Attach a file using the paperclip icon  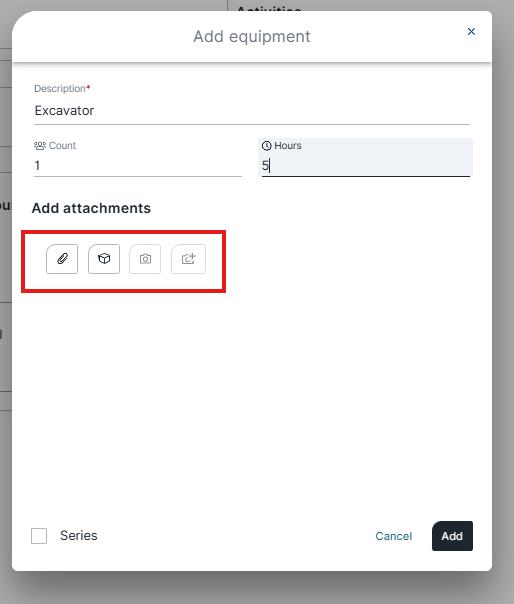pyautogui.click(x=62, y=259)
